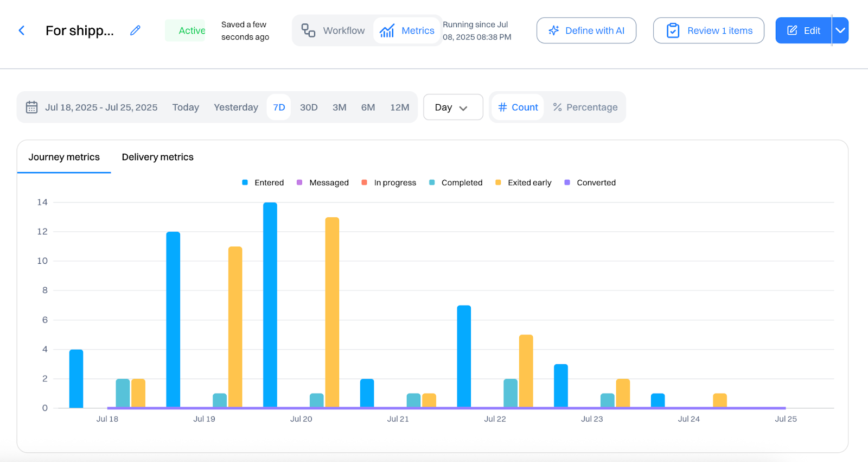Viewport: 868px width, 462px height.
Task: Click the Converted purple legend swatch
Action: (567, 182)
